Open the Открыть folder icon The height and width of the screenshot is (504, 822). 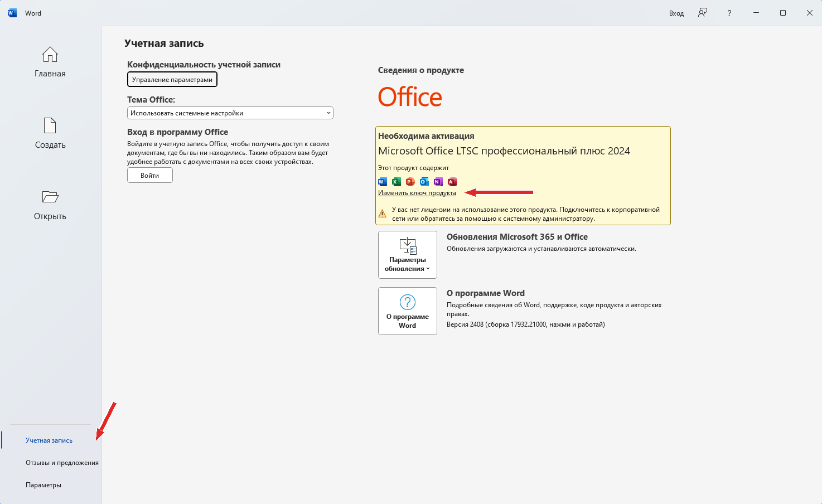click(x=50, y=197)
